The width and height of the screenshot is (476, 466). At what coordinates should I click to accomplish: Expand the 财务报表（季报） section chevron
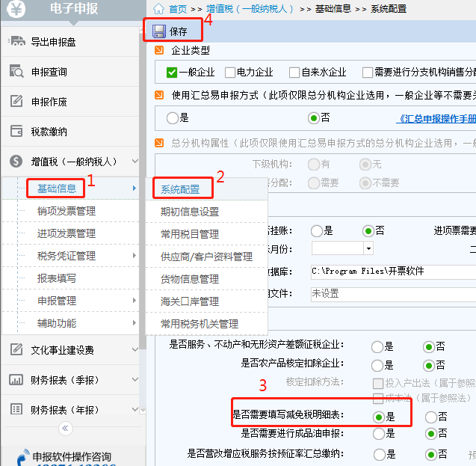coord(135,379)
